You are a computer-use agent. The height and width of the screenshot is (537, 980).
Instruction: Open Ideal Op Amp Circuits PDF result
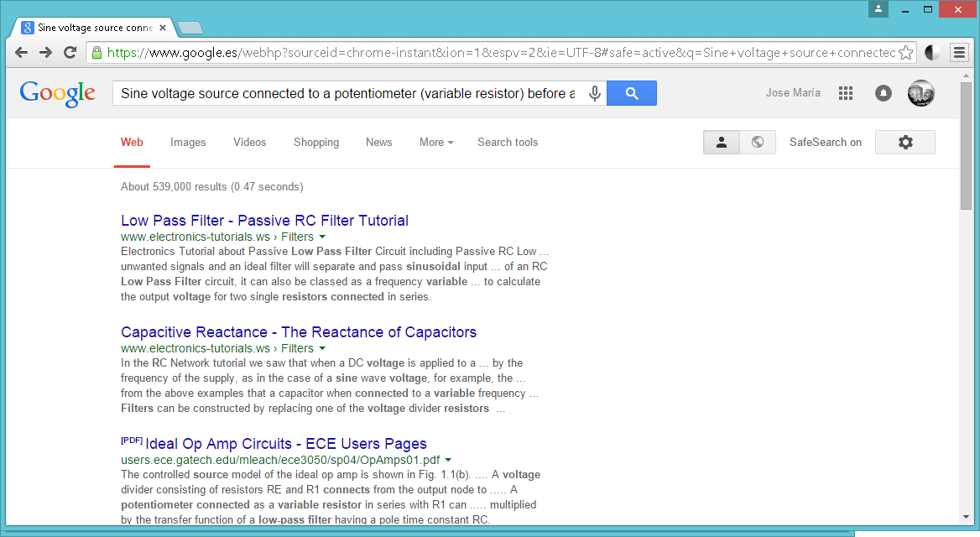(285, 444)
